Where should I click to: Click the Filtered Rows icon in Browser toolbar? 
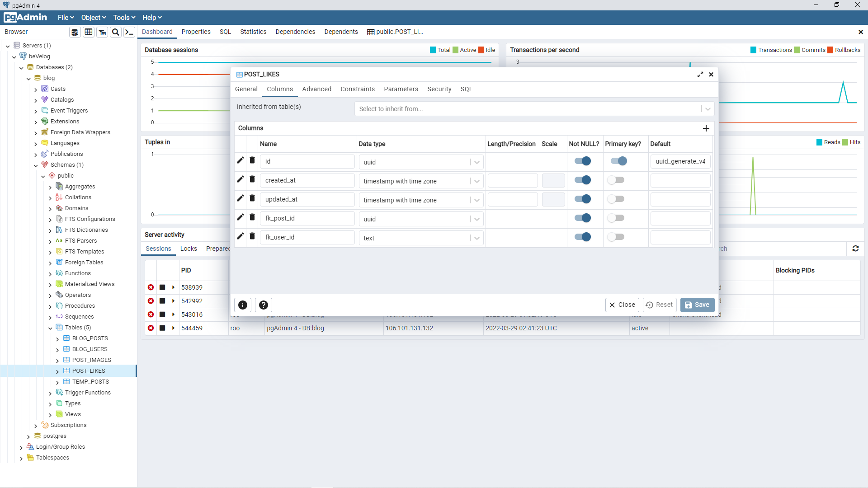[102, 32]
